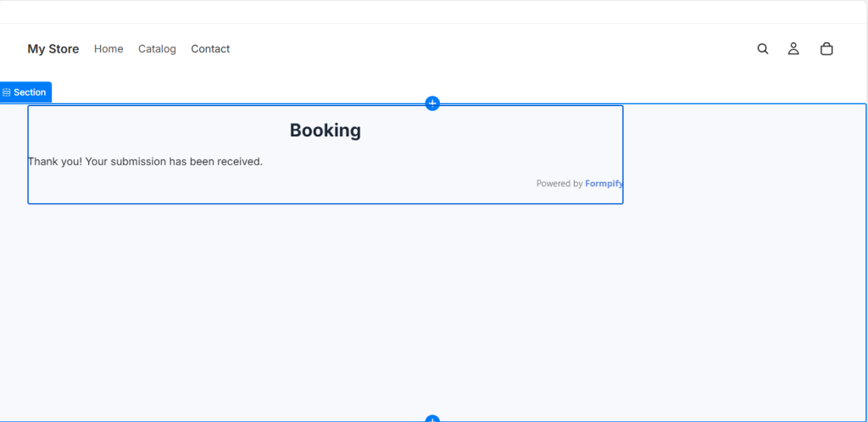
Task: Click the account login icon
Action: pos(793,49)
